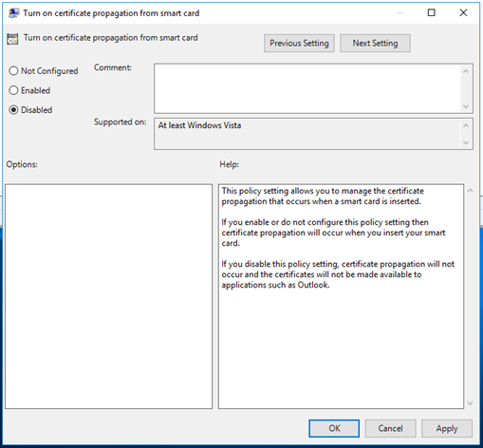483x448 pixels.
Task: Click Help pane scroll up arrow
Action: [x=470, y=191]
